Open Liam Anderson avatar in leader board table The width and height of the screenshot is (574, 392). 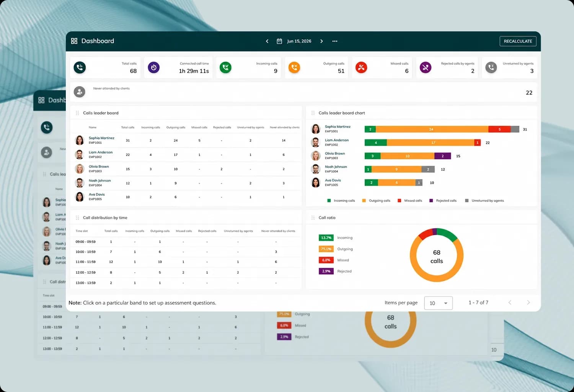click(80, 155)
